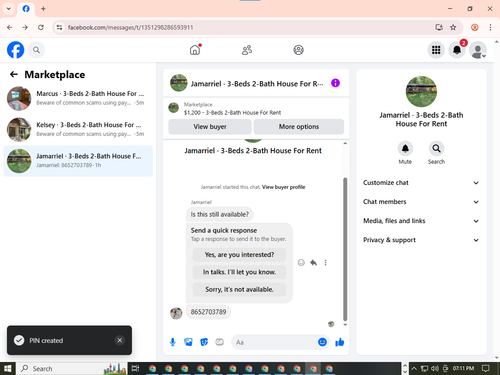500x375 pixels.
Task: Reply to the message with the arrow icon
Action: pos(313,263)
